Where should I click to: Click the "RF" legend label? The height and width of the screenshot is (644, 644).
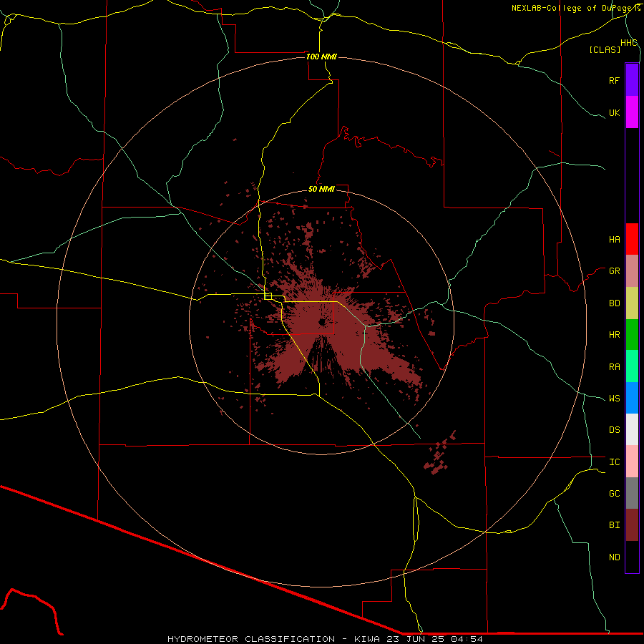(x=614, y=80)
